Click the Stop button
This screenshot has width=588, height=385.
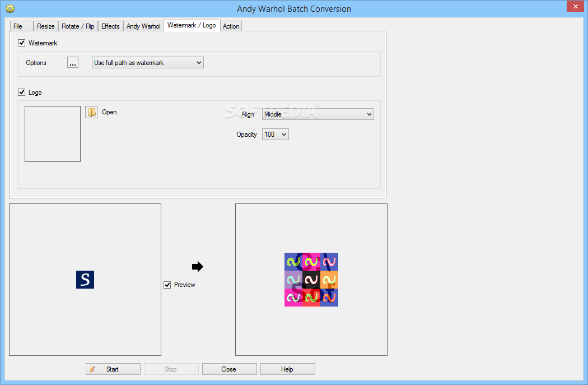[x=171, y=369]
